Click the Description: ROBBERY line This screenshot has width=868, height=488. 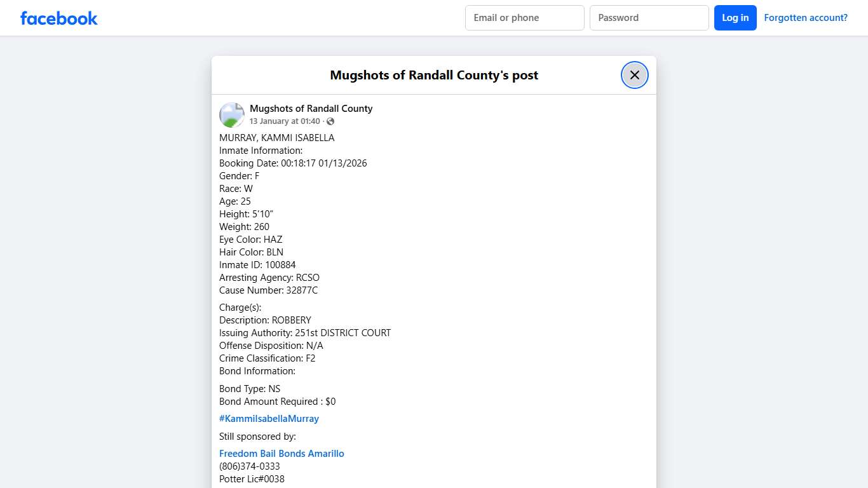265,320
